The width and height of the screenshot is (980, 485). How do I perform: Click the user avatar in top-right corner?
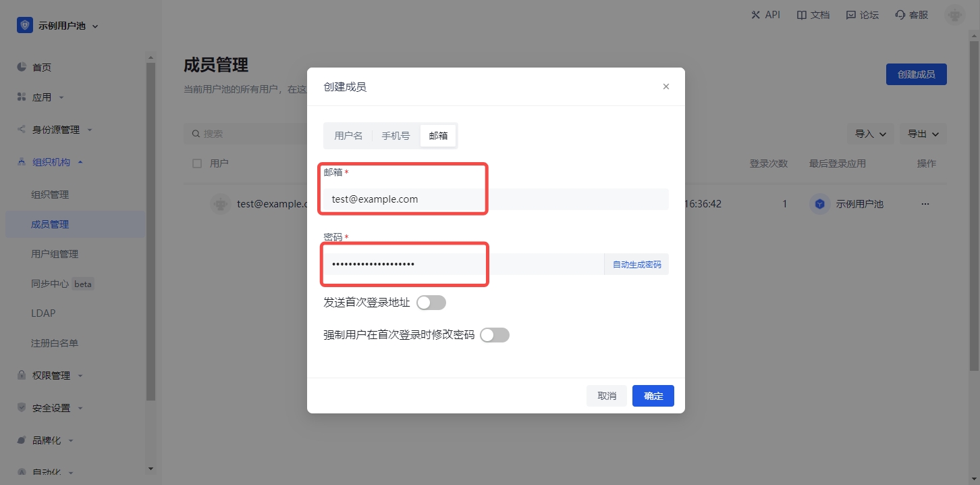[x=954, y=15]
